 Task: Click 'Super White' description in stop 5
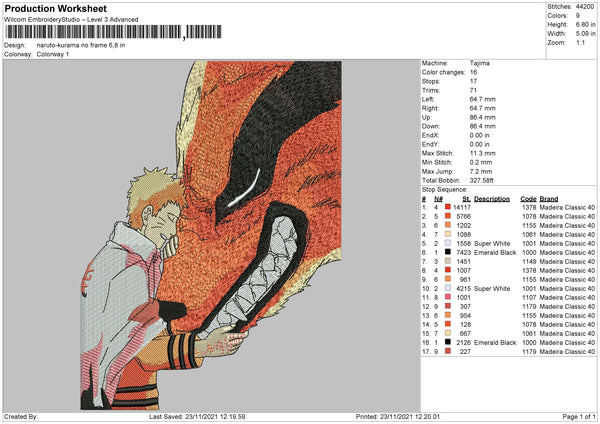[x=492, y=243]
